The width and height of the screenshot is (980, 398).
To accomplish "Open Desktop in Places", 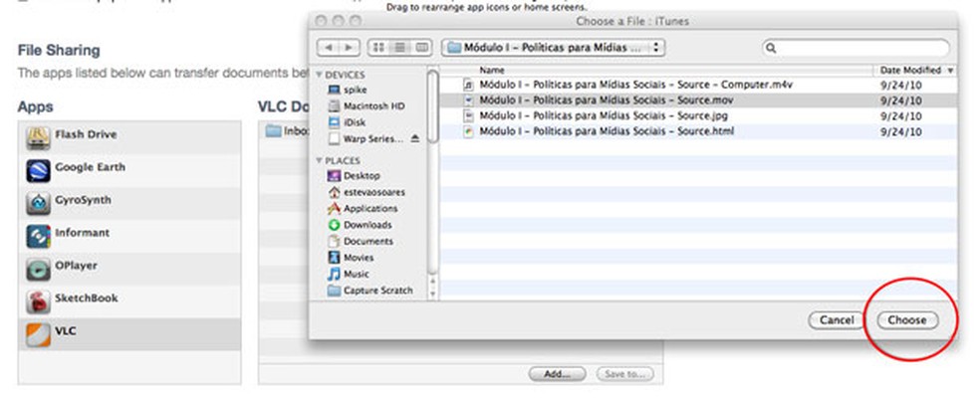I will 354,176.
